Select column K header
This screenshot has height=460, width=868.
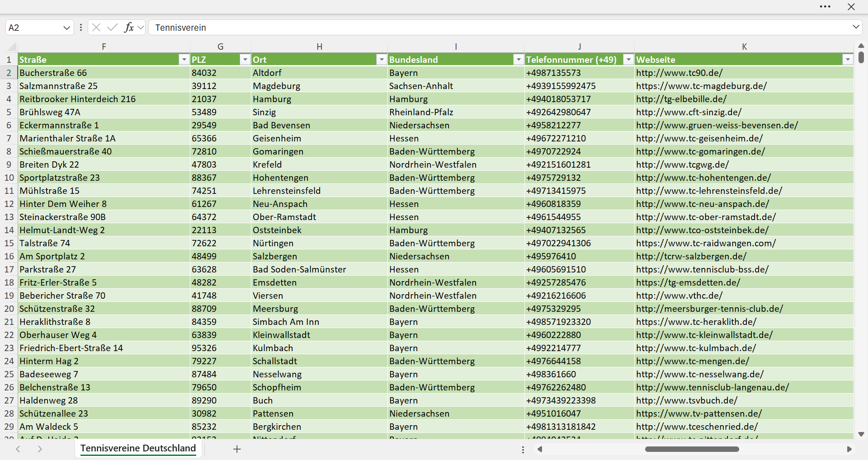coord(744,47)
